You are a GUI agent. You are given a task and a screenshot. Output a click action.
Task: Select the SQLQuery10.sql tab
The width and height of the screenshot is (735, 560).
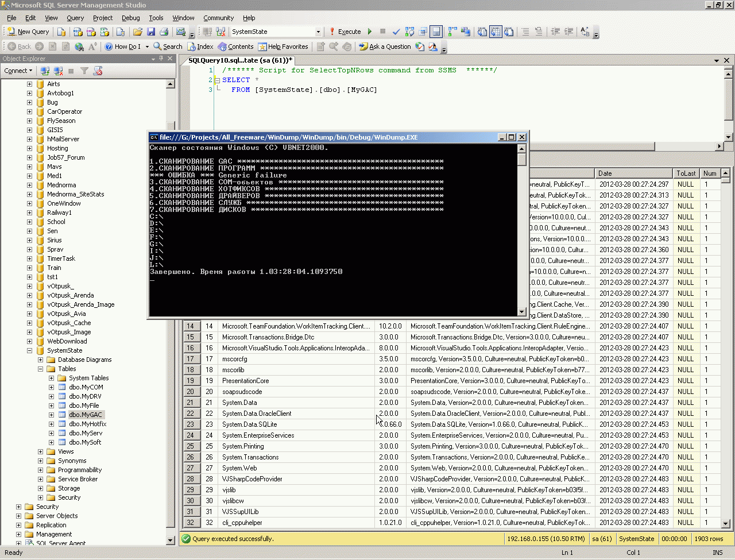pyautogui.click(x=239, y=60)
